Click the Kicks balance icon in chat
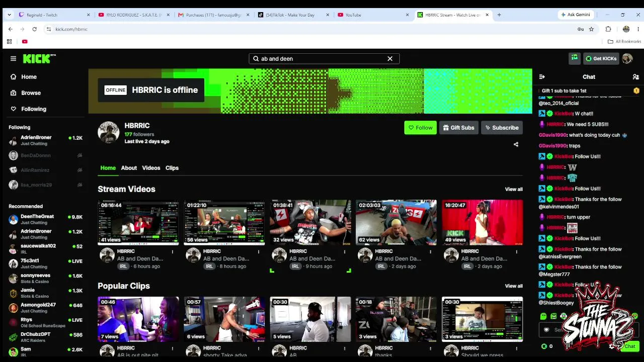 click(544, 346)
